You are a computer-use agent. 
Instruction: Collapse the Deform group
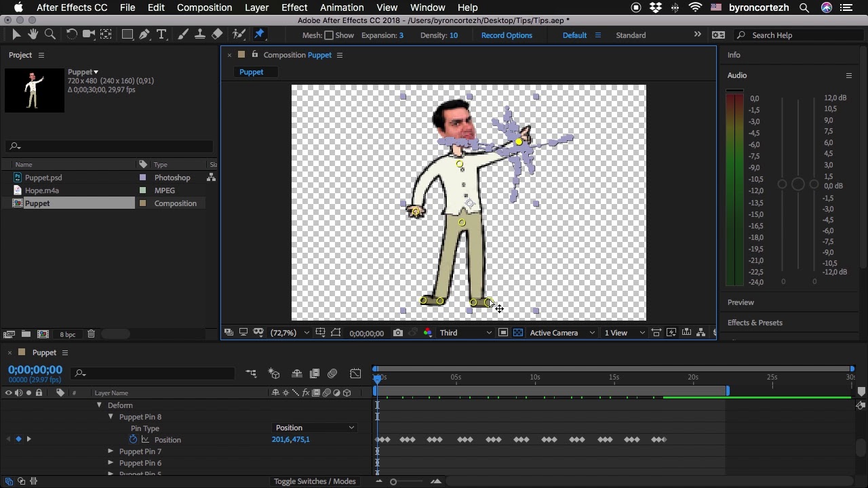coord(99,405)
